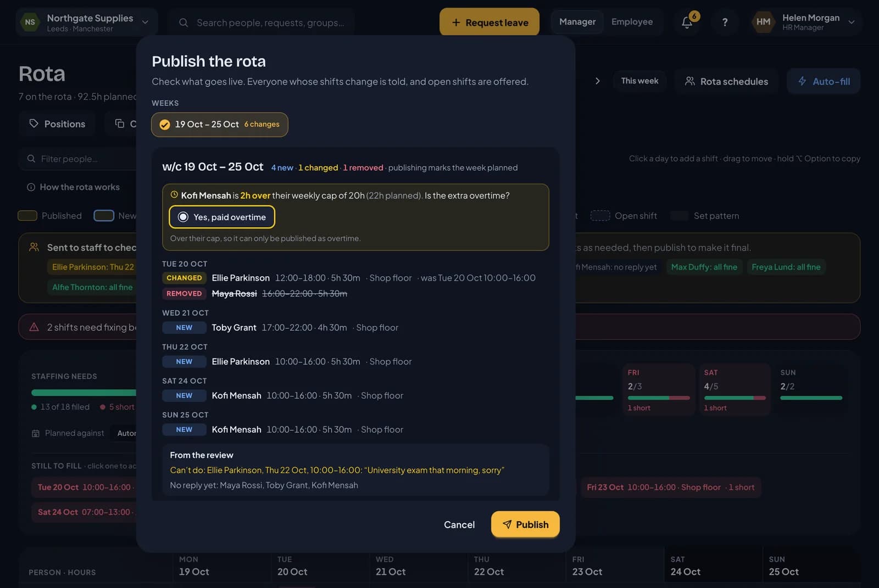This screenshot has width=879, height=588.
Task: Click the Publish button in dialog
Action: point(525,524)
